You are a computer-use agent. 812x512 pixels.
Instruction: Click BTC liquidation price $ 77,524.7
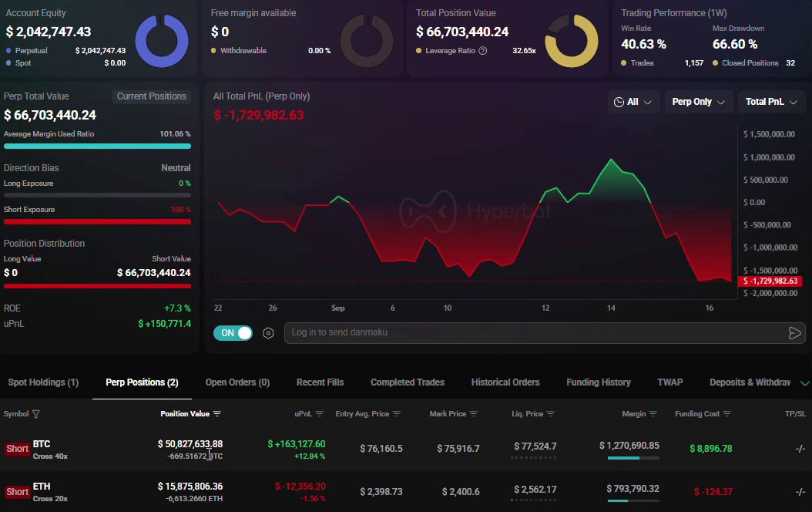click(535, 446)
